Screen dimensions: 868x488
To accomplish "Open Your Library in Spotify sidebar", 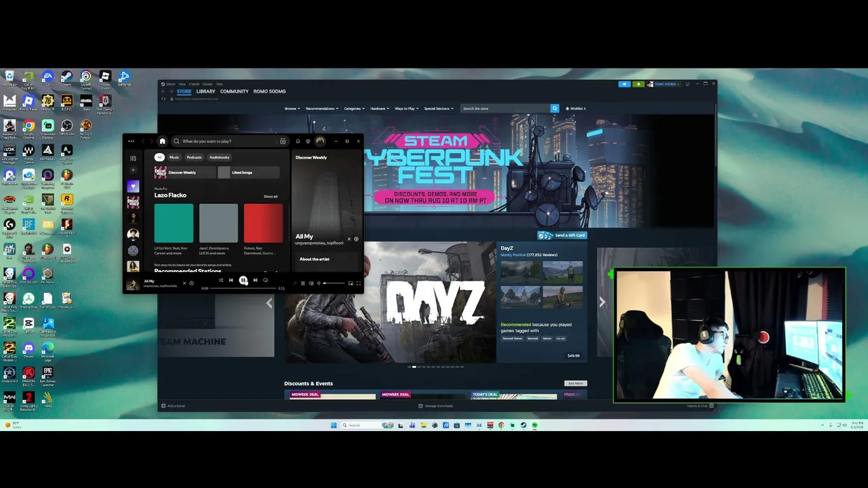I will point(133,158).
